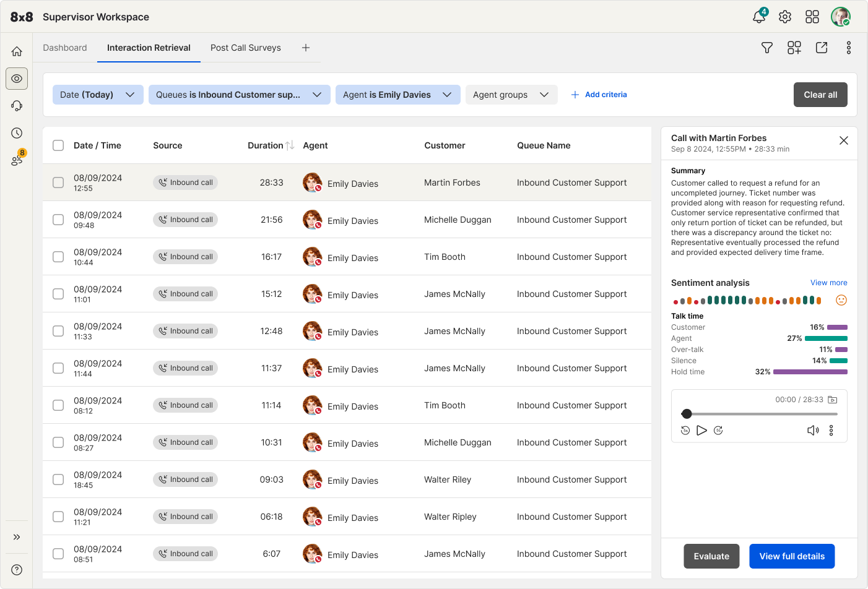Toggle the select-all checkbox in table header
868x589 pixels.
(58, 145)
